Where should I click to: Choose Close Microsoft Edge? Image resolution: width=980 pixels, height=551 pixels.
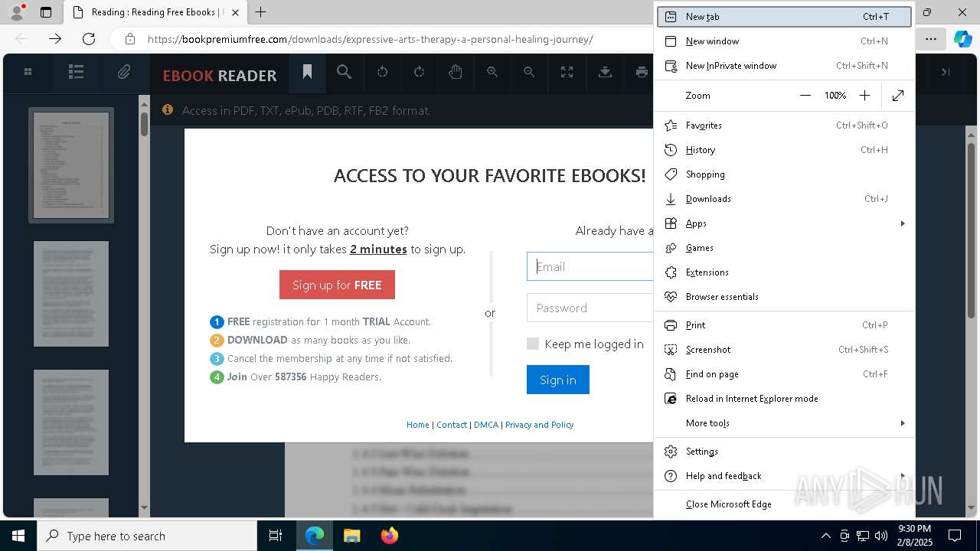(784, 504)
